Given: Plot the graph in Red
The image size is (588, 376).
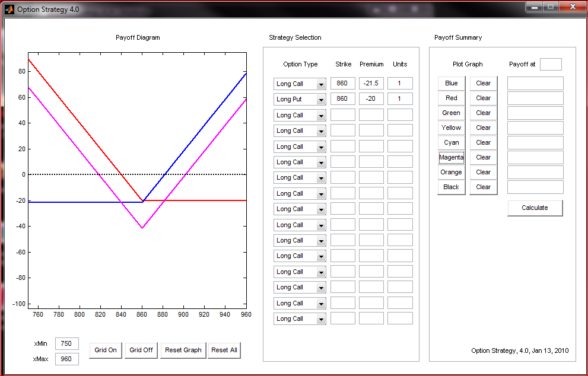Looking at the screenshot, I should tap(451, 98).
